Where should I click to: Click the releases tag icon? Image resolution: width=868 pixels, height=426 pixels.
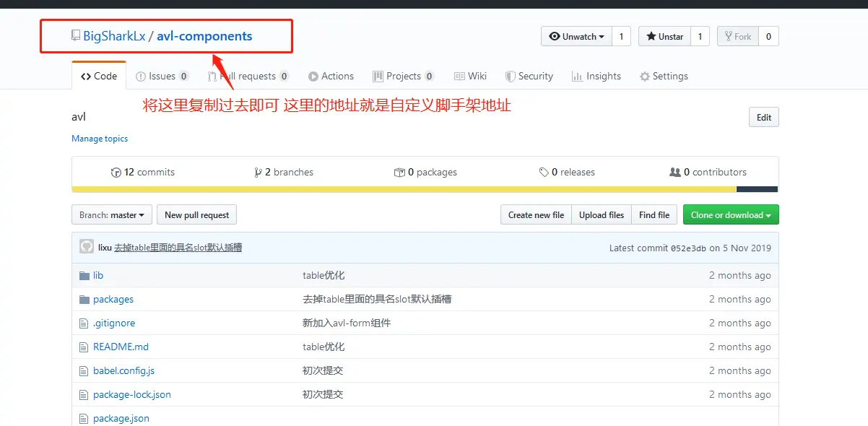[544, 172]
